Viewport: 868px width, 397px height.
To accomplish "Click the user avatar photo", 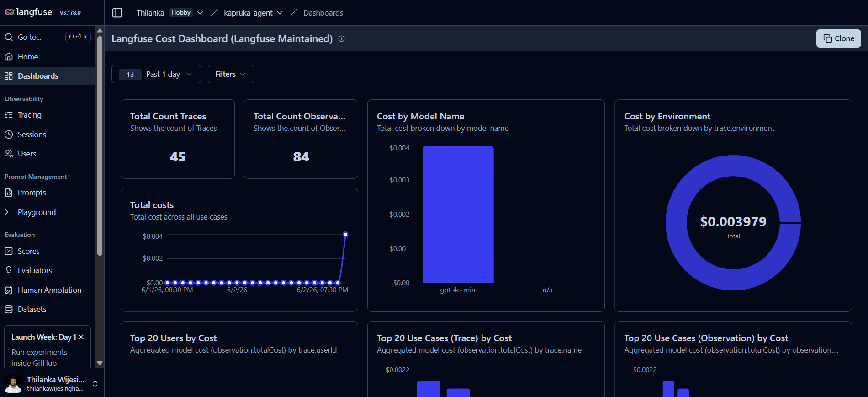I will tap(13, 384).
